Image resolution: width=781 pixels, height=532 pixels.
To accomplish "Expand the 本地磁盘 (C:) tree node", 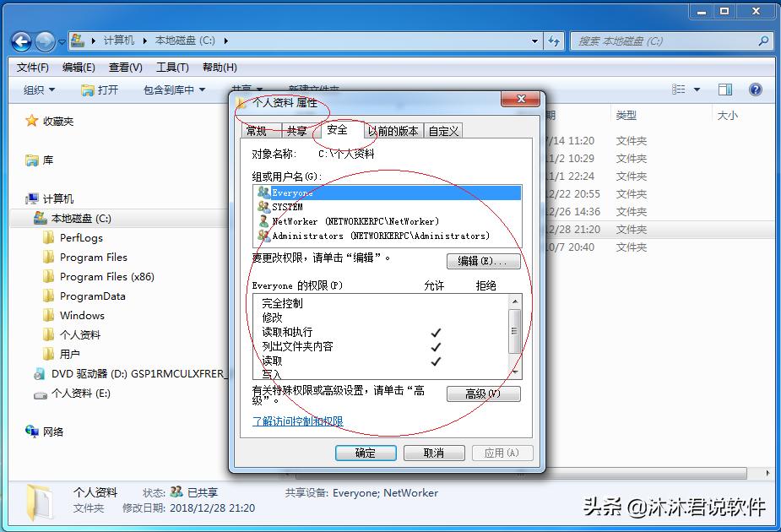I will [25, 218].
